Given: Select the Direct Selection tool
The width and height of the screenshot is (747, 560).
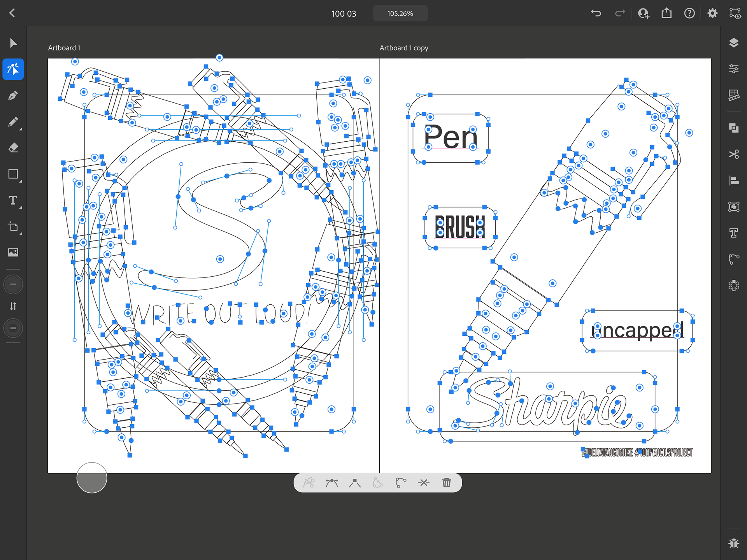Looking at the screenshot, I should [x=13, y=69].
